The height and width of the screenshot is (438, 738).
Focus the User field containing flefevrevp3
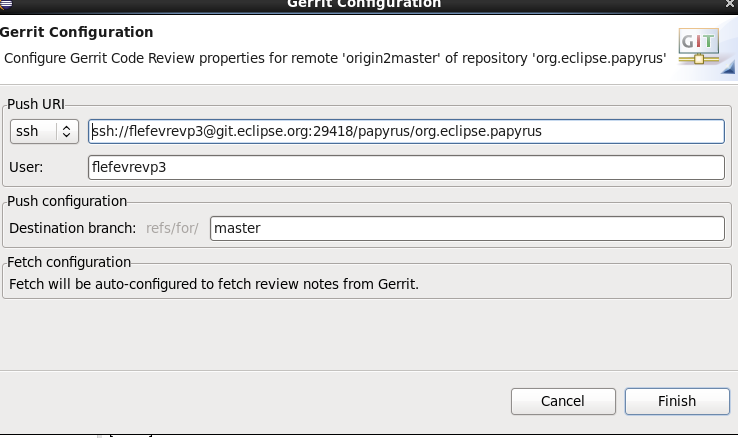coord(406,167)
